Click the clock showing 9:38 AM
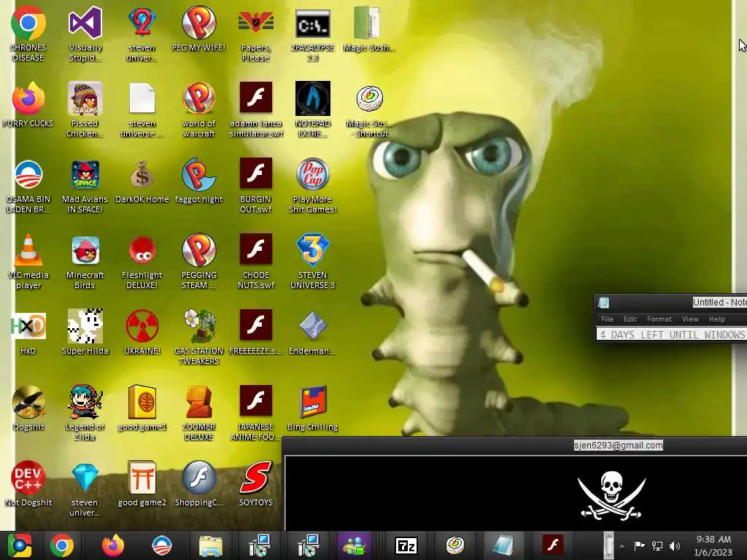The image size is (747, 560). coord(713,540)
